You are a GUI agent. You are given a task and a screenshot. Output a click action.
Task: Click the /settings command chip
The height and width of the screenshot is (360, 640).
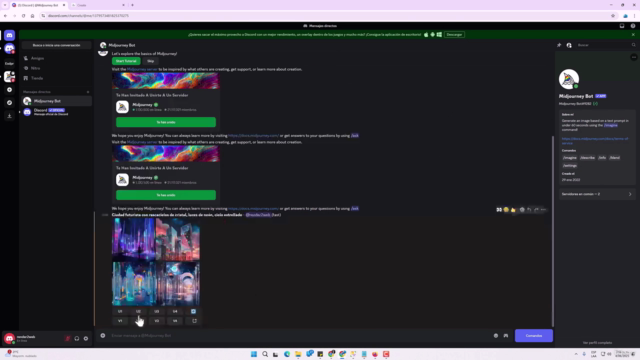tap(570, 166)
